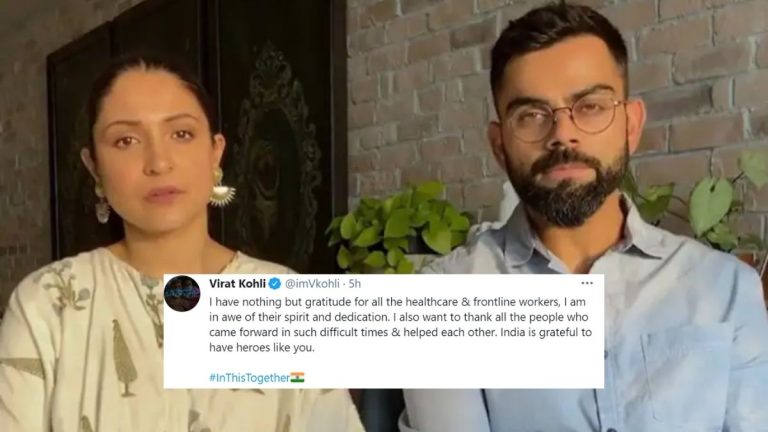Click the man's round eyeglasses
The width and height of the screenshot is (768, 432).
tap(564, 118)
